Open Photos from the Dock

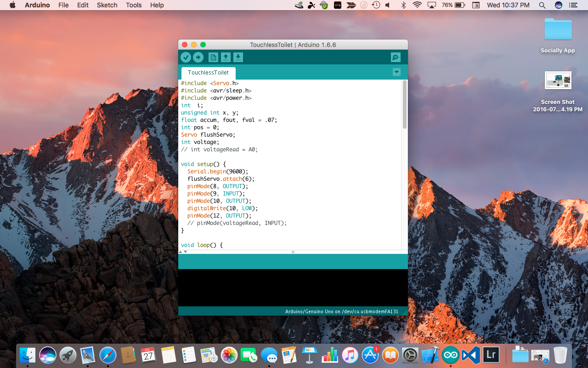click(229, 355)
